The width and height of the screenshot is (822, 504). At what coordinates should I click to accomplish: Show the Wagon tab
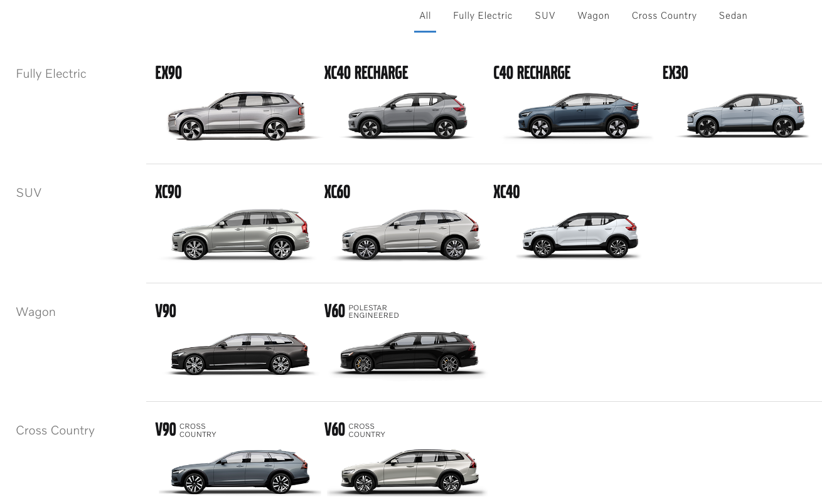tap(593, 16)
